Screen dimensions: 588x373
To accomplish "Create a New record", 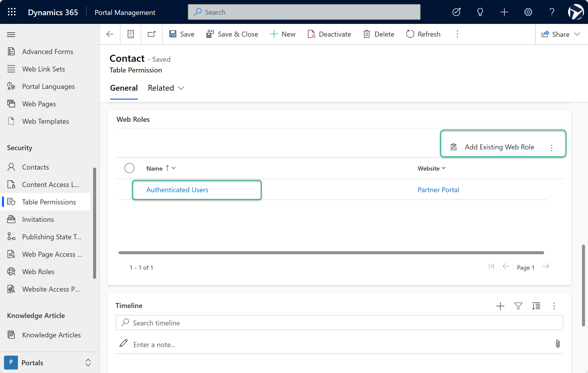I will click(283, 34).
